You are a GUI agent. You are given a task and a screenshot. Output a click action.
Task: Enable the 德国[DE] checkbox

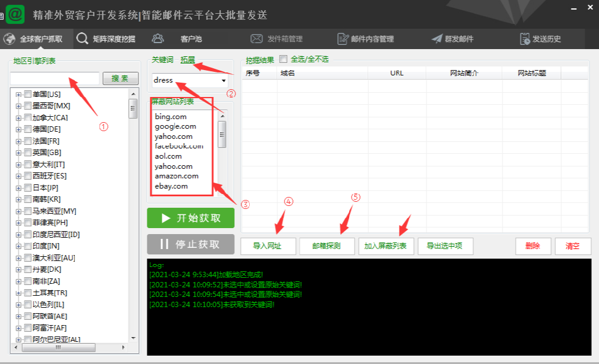pyautogui.click(x=28, y=129)
